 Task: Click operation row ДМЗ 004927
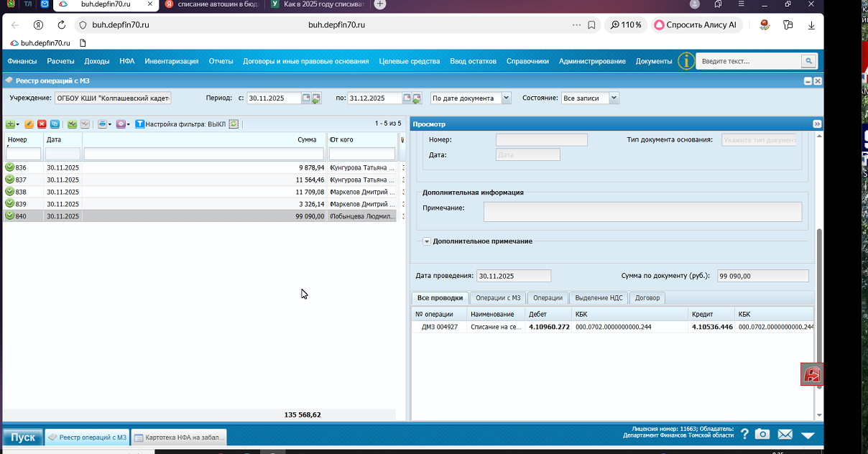tap(613, 327)
